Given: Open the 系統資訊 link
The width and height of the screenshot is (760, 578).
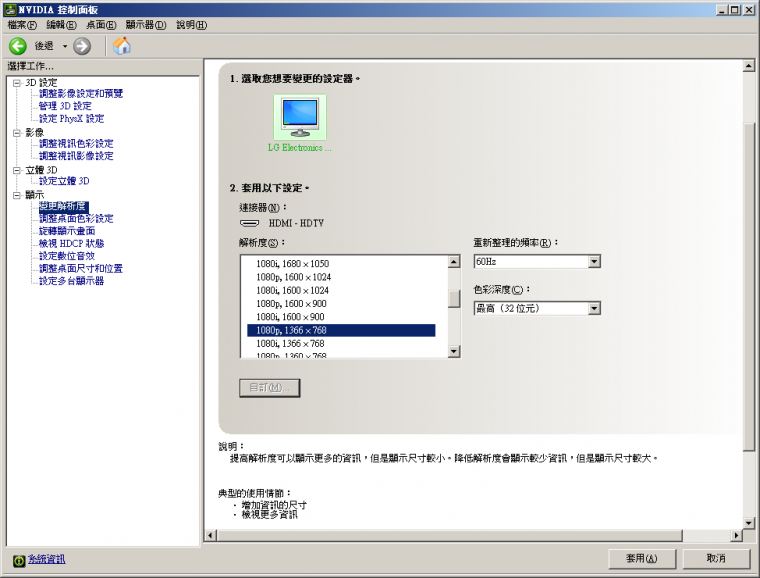Looking at the screenshot, I should (46, 559).
